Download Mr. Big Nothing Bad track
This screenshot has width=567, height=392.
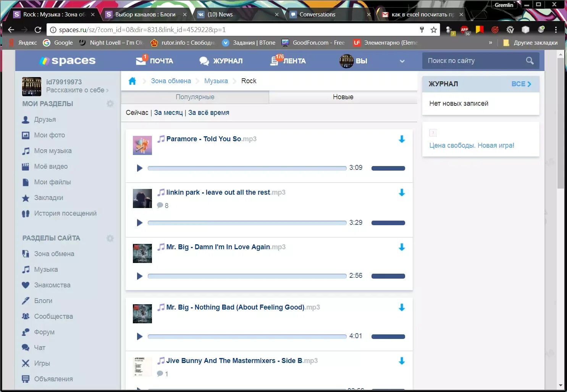[x=402, y=307]
